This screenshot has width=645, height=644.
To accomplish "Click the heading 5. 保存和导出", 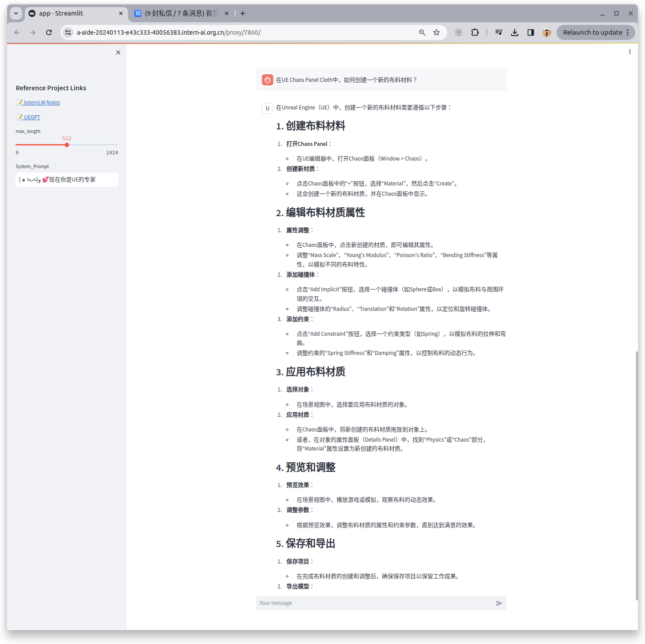I will pos(306,543).
